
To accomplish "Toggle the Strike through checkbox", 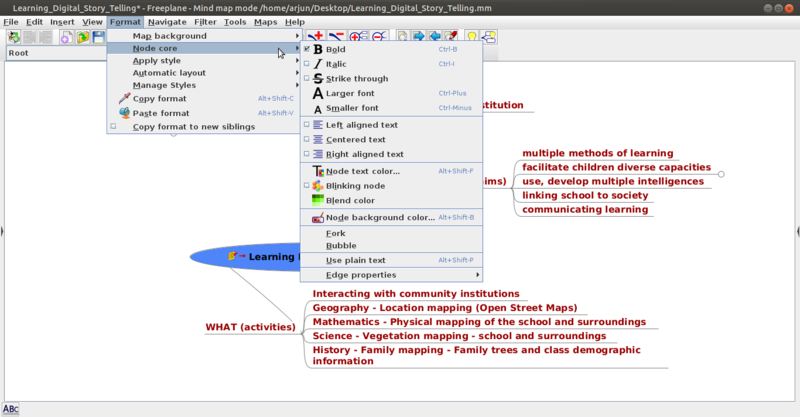I will [307, 78].
